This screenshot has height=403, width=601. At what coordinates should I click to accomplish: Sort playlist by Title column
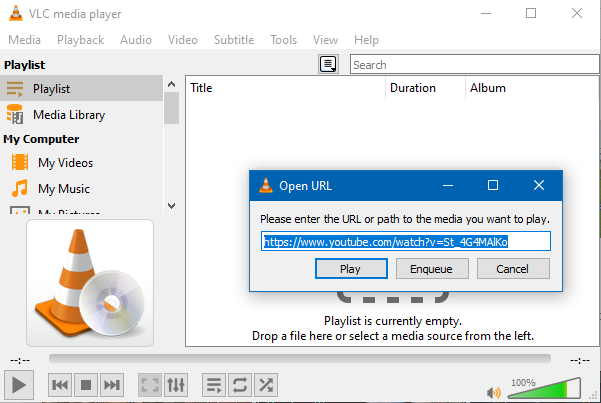(286, 88)
